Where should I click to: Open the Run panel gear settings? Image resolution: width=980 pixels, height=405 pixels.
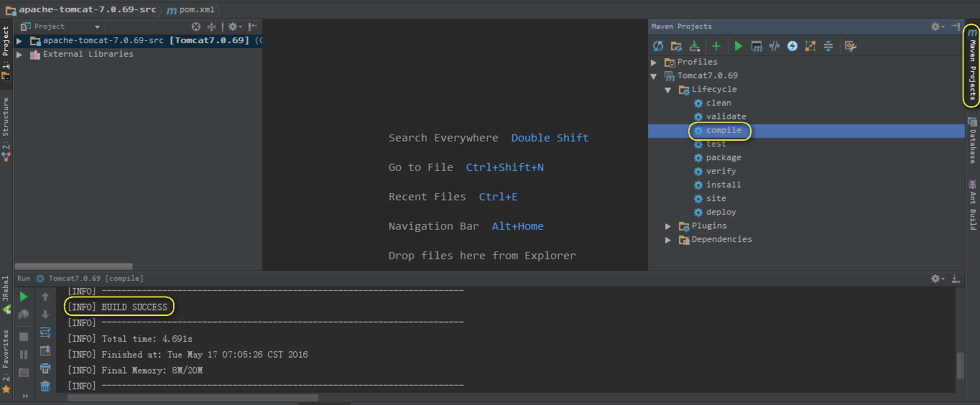[x=937, y=279]
